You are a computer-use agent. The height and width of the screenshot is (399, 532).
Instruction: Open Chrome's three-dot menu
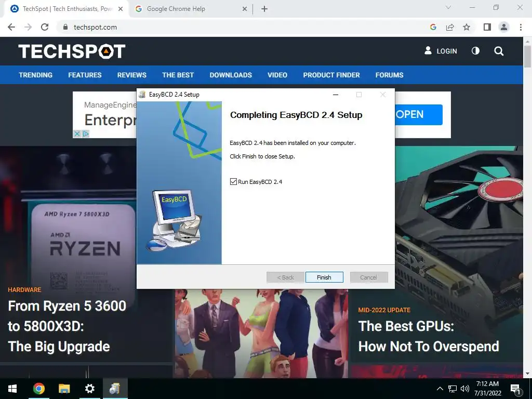click(521, 27)
